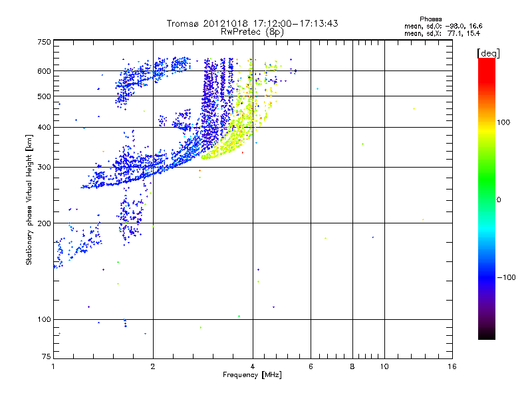Click y-axis tick label '200'
532x399 pixels.
(44, 223)
